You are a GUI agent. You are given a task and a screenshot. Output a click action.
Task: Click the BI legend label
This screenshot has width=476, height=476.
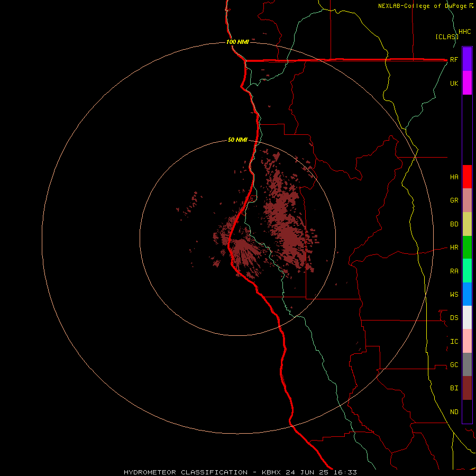click(x=454, y=388)
